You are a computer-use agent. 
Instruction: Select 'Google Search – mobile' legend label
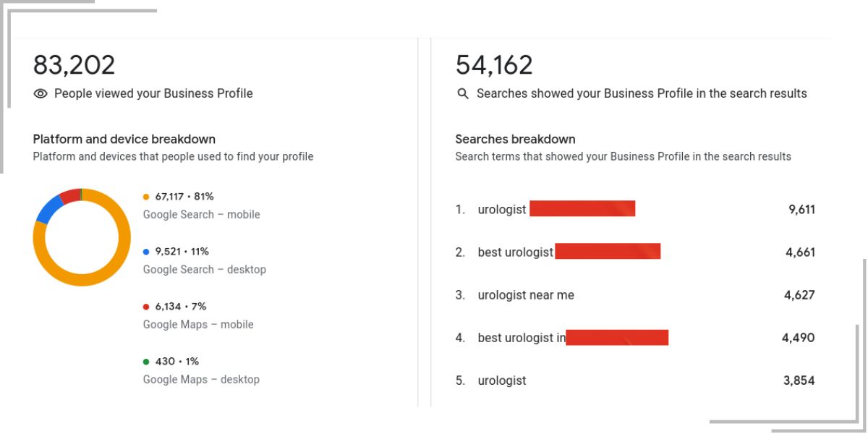202,215
